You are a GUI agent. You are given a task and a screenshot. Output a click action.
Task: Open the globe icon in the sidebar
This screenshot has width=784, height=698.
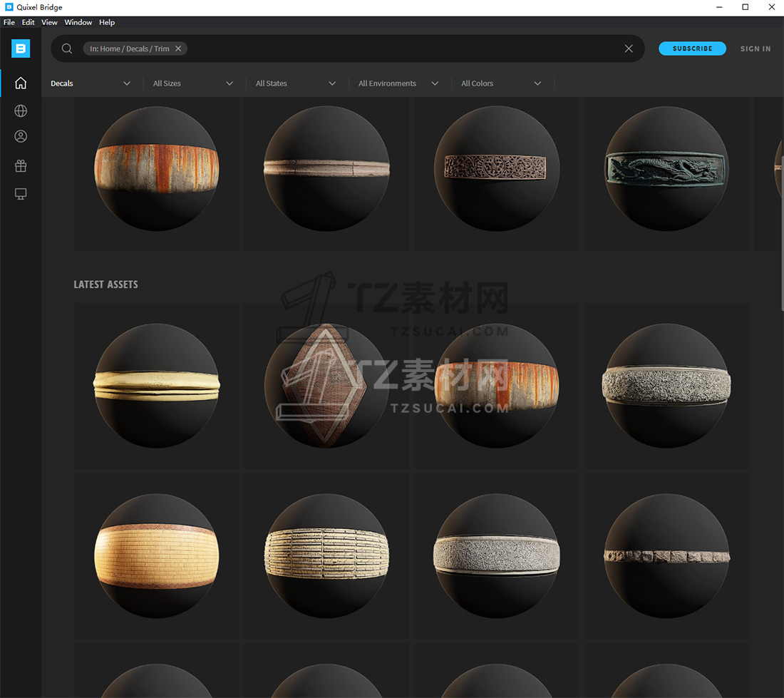tap(21, 111)
